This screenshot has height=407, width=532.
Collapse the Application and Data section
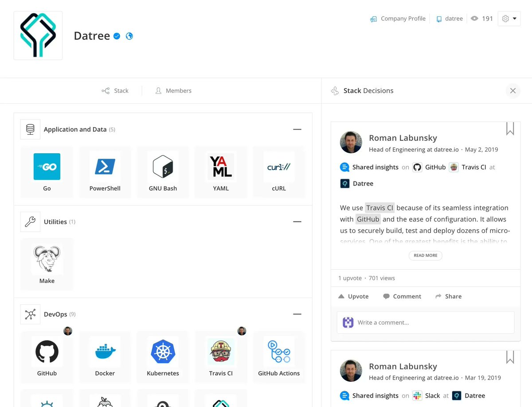(x=297, y=129)
